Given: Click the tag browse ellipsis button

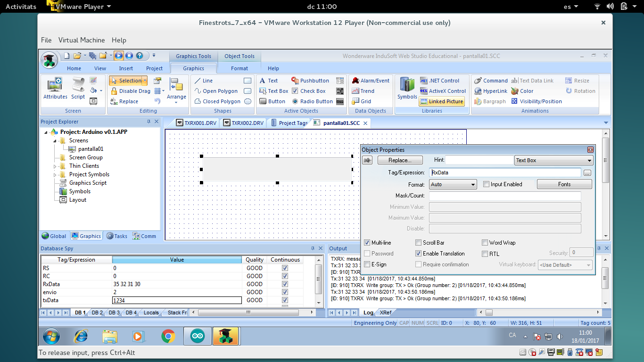Looking at the screenshot, I should 587,173.
